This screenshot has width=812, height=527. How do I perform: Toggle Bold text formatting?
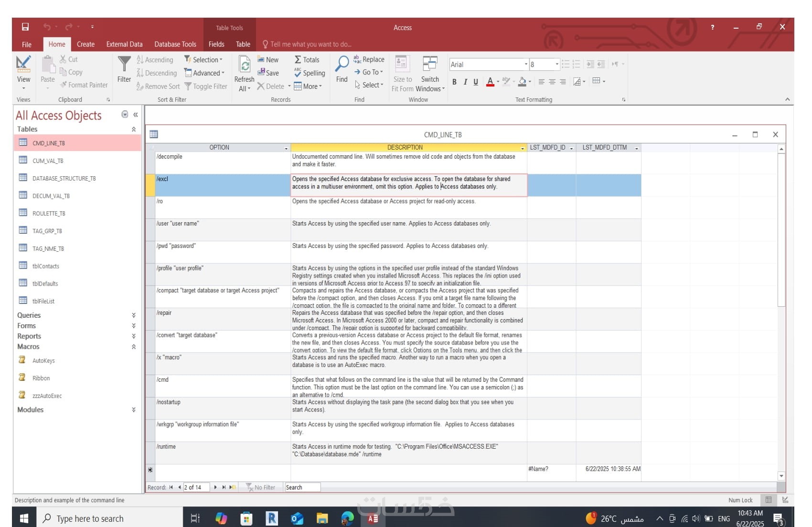(454, 82)
